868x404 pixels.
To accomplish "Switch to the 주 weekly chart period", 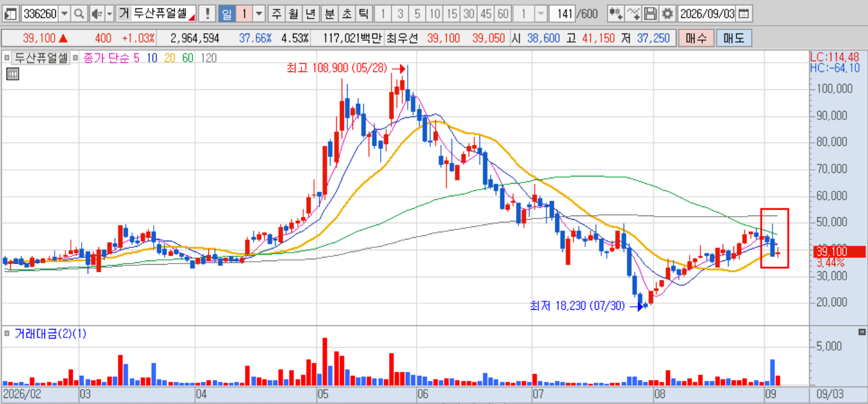I will coord(276,14).
